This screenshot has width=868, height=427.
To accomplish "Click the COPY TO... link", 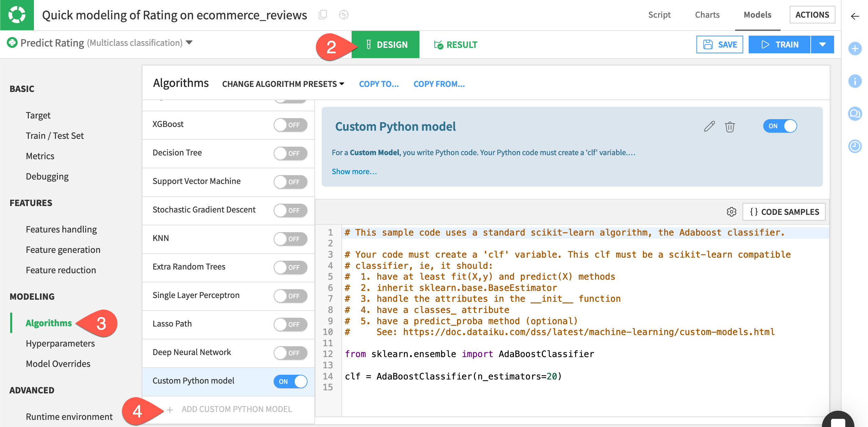I will point(379,83).
